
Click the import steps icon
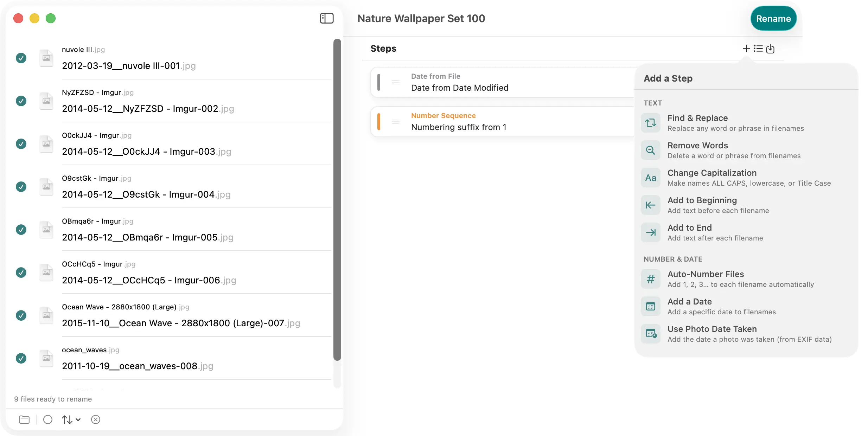pos(770,49)
